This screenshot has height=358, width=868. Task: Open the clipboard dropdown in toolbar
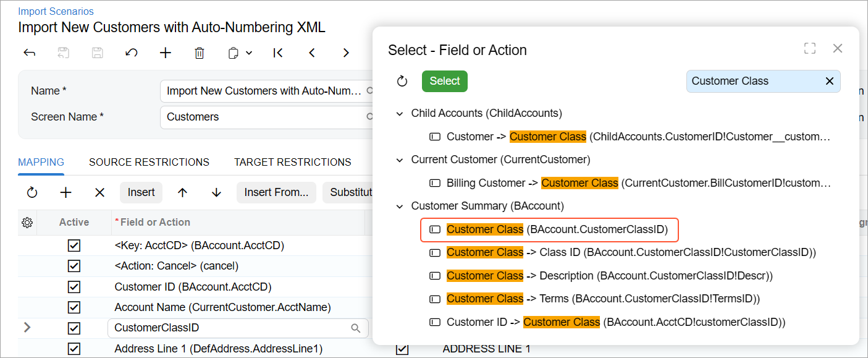tap(240, 53)
